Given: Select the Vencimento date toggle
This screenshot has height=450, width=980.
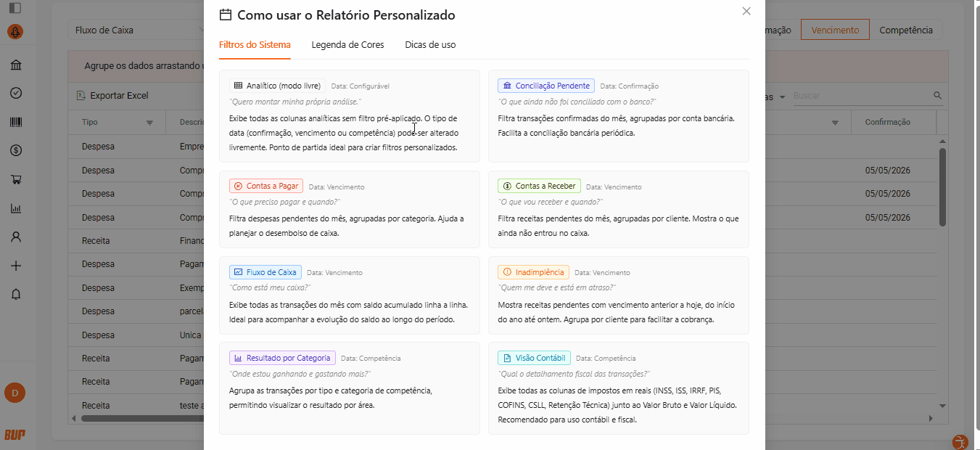Looking at the screenshot, I should [835, 30].
